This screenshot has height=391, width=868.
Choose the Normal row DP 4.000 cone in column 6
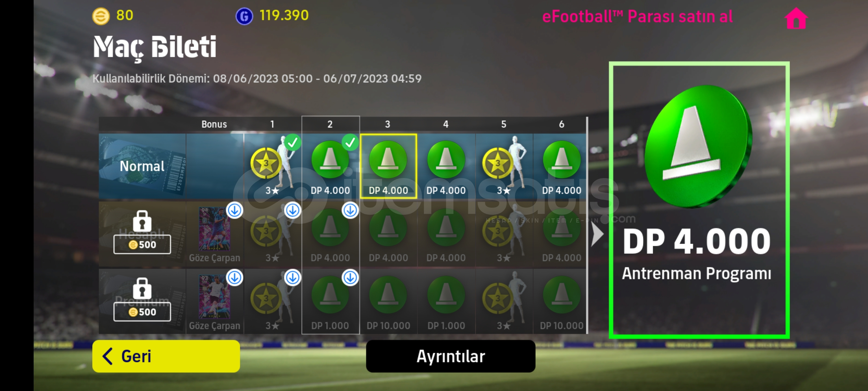point(561,166)
